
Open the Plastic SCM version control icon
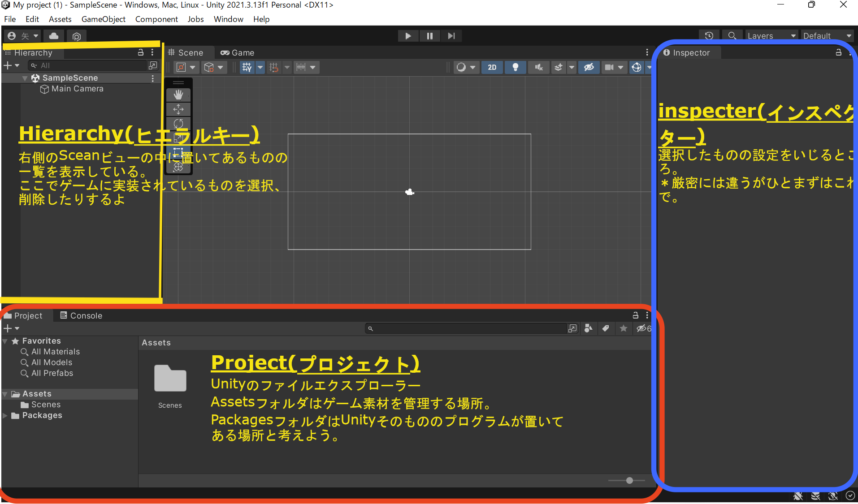(77, 36)
